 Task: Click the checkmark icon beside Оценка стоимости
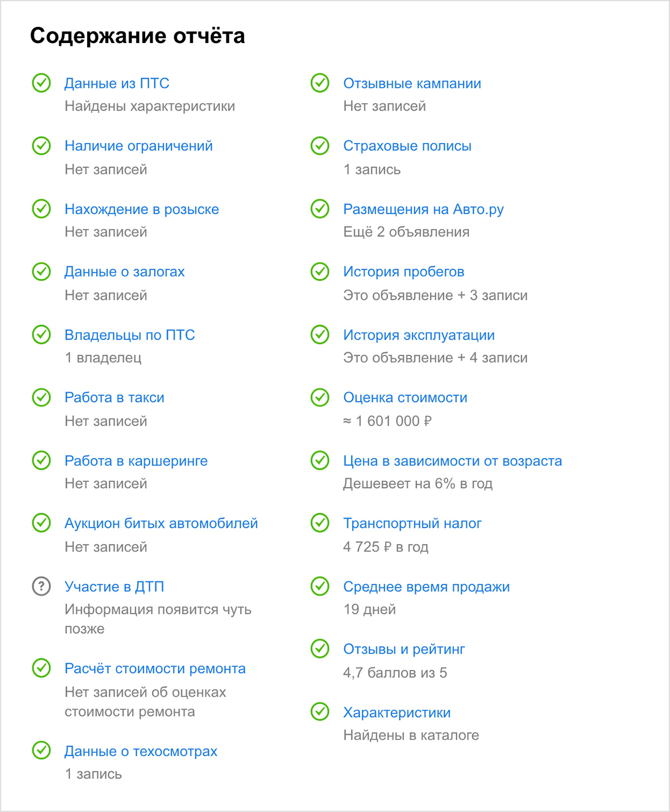click(320, 397)
